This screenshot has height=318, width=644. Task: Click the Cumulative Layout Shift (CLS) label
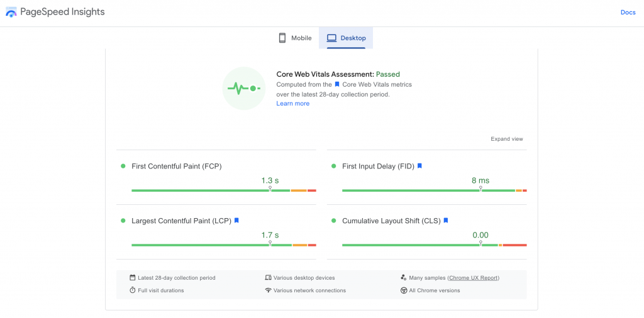[x=391, y=221]
